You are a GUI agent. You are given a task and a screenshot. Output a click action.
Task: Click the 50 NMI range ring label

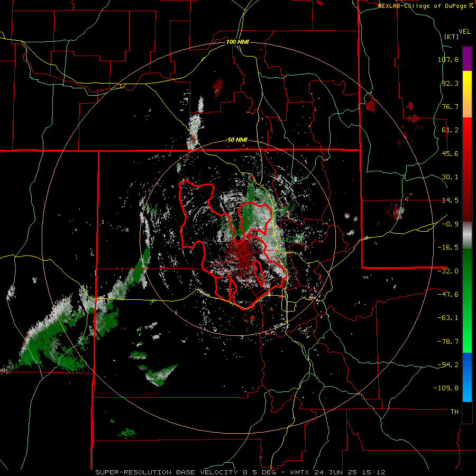(x=237, y=140)
